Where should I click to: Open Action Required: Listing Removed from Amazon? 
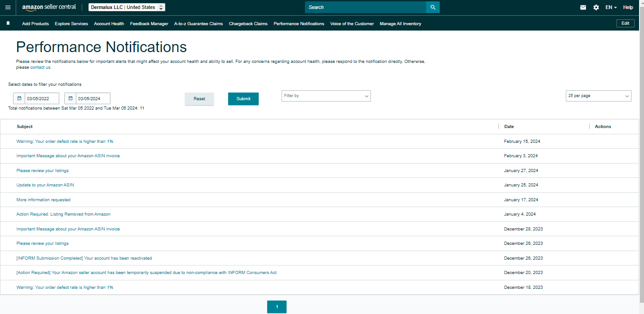click(63, 214)
